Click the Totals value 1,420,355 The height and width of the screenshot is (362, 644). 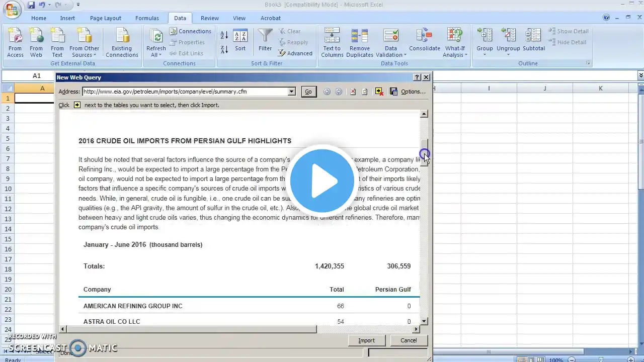pyautogui.click(x=330, y=266)
